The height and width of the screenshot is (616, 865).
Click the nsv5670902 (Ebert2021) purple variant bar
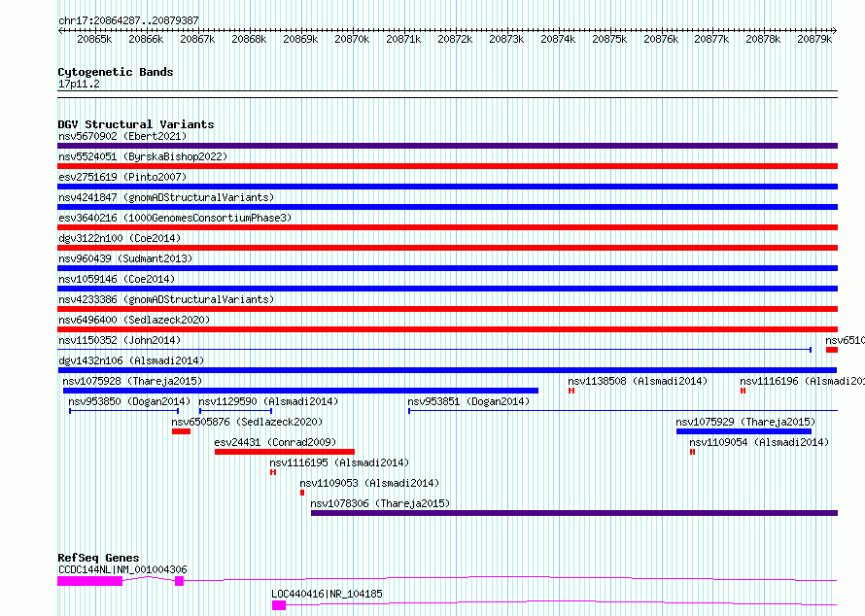[x=447, y=146]
